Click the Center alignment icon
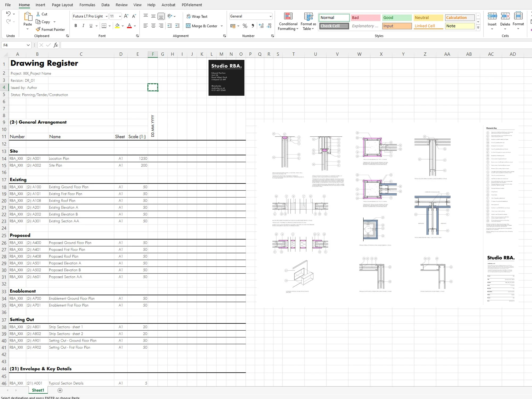The image size is (532, 399). pos(153,26)
